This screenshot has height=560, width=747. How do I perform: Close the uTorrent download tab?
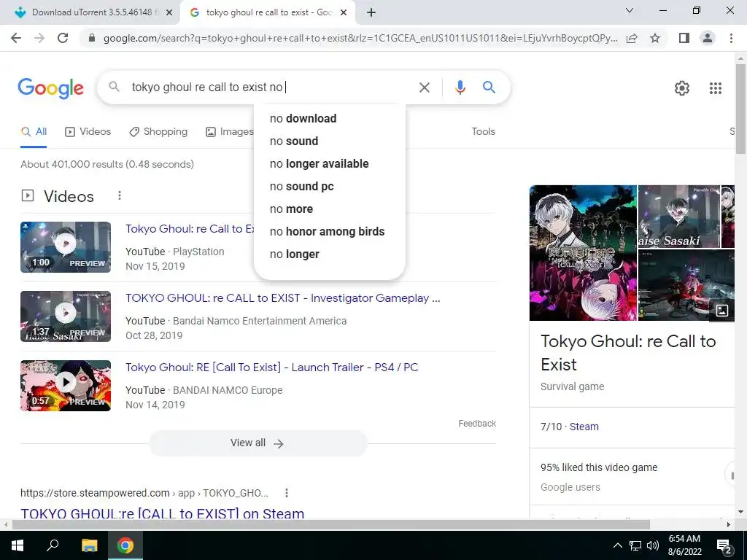click(x=169, y=12)
